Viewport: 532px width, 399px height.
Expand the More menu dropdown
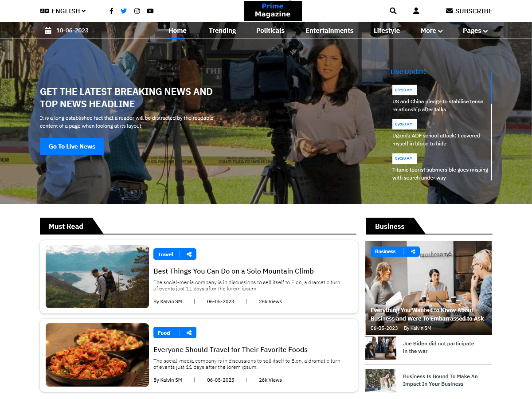click(431, 31)
